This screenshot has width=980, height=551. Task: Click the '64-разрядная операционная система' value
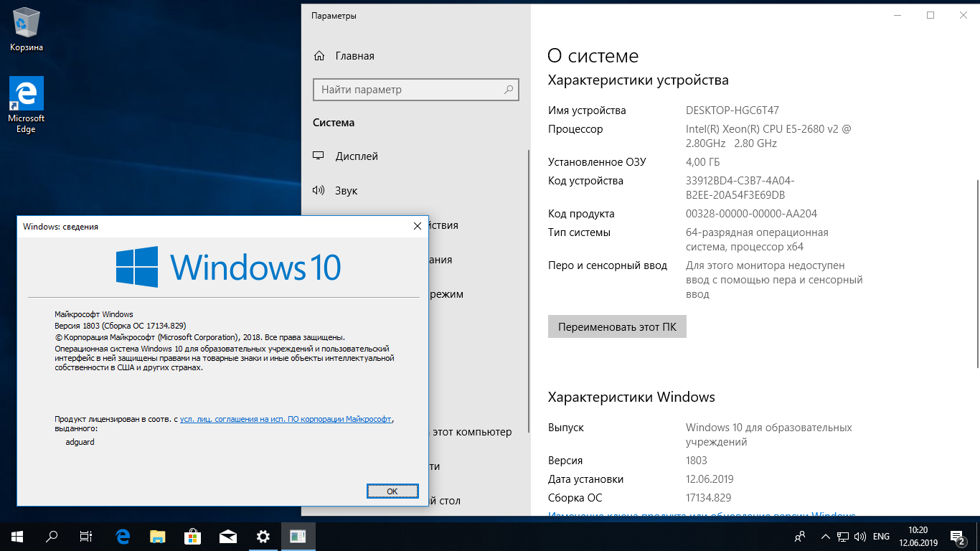click(757, 240)
